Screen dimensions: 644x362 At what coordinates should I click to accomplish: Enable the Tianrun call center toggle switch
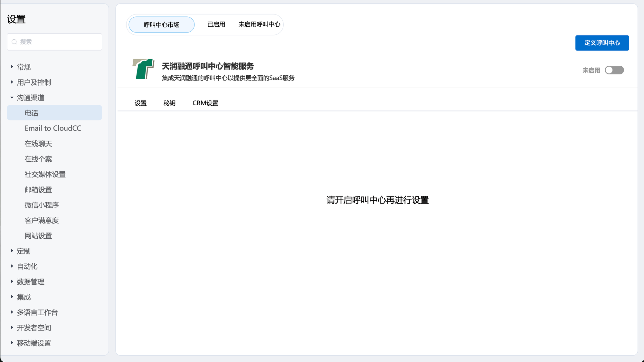614,70
